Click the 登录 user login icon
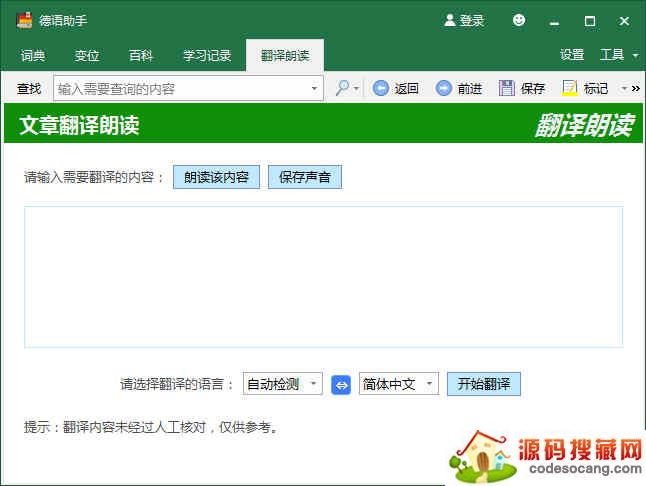Viewport: 646px width, 486px height. [x=450, y=20]
